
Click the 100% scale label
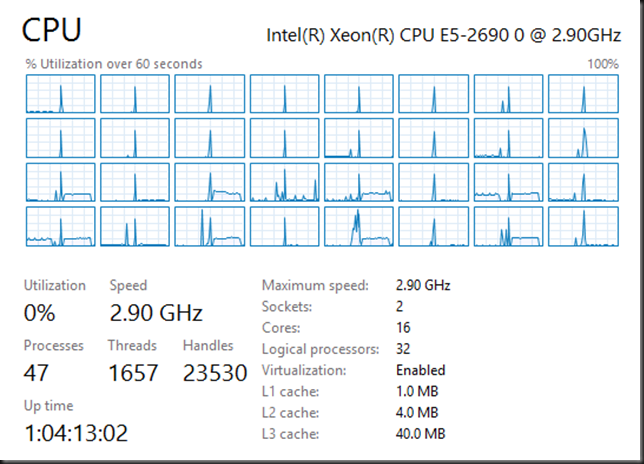[603, 64]
